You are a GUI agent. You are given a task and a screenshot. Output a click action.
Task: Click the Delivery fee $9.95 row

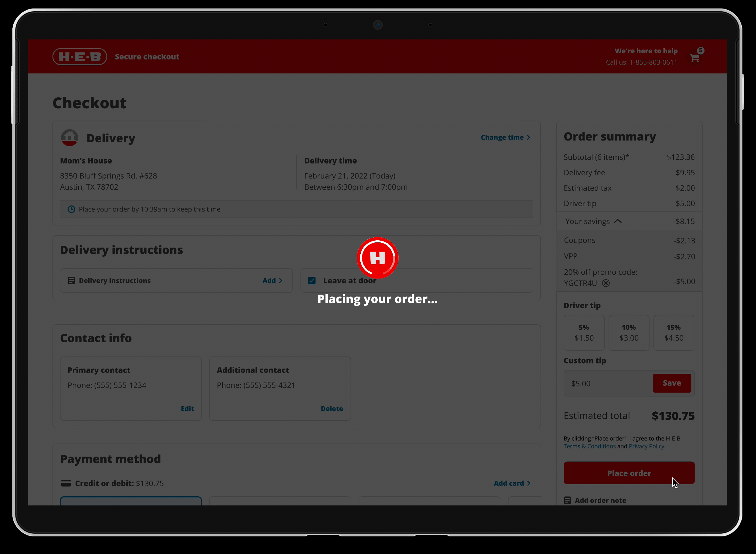pyautogui.click(x=629, y=172)
